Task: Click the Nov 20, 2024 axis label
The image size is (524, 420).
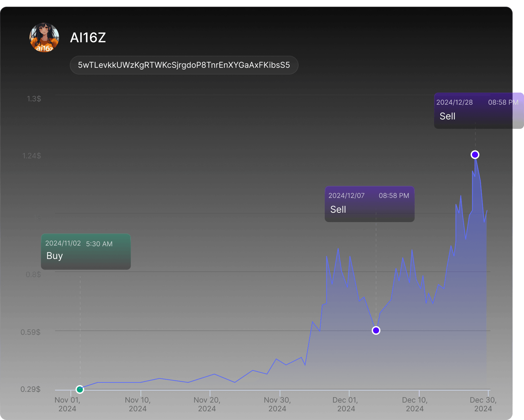Action: pos(207,404)
